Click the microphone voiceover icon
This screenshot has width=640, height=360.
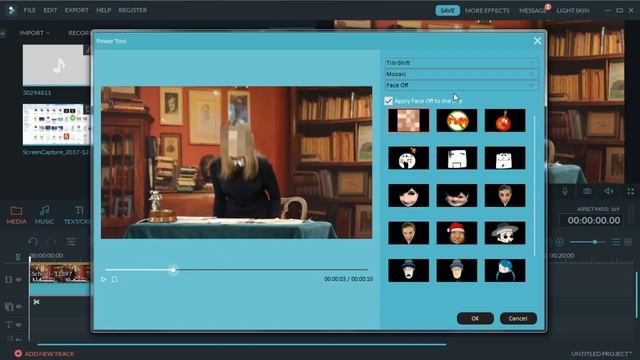[x=565, y=191]
